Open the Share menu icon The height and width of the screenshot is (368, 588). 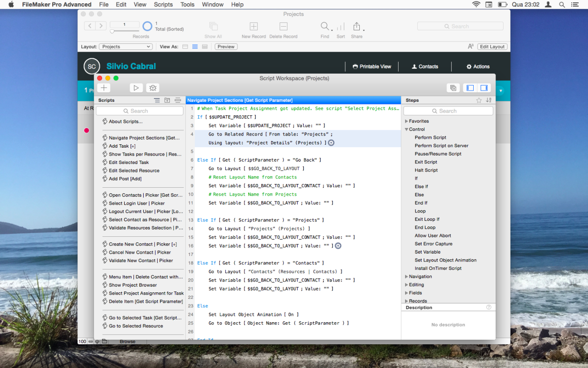pos(356,27)
